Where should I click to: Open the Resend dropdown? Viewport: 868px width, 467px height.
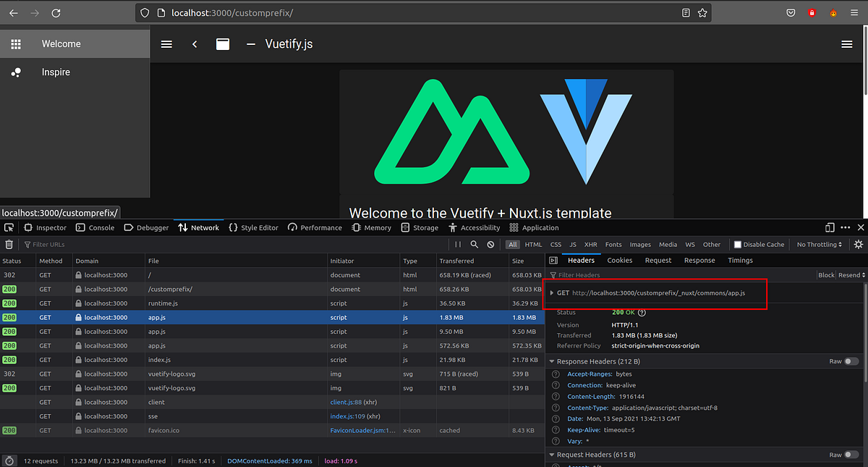[x=851, y=275]
